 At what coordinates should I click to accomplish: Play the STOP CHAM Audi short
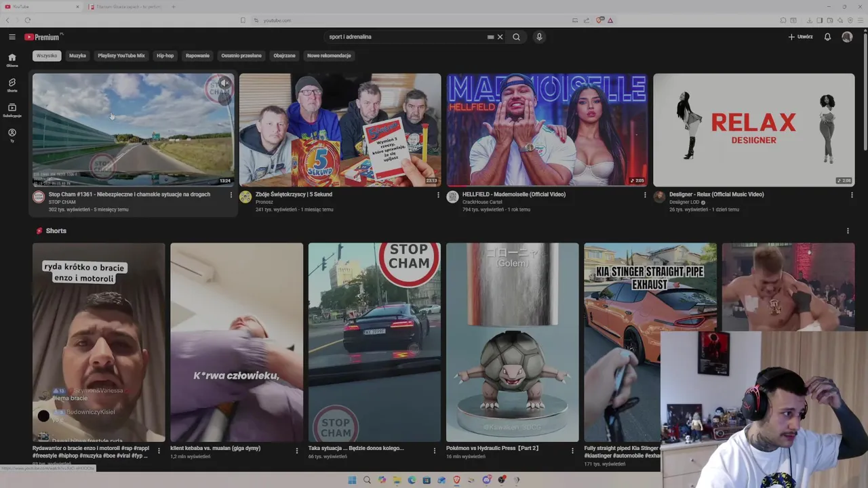point(374,342)
